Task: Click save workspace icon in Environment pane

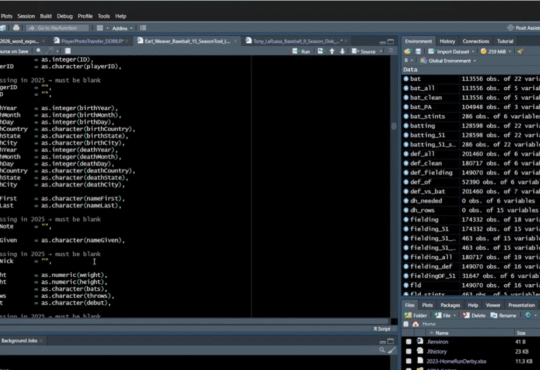Action: point(418,51)
